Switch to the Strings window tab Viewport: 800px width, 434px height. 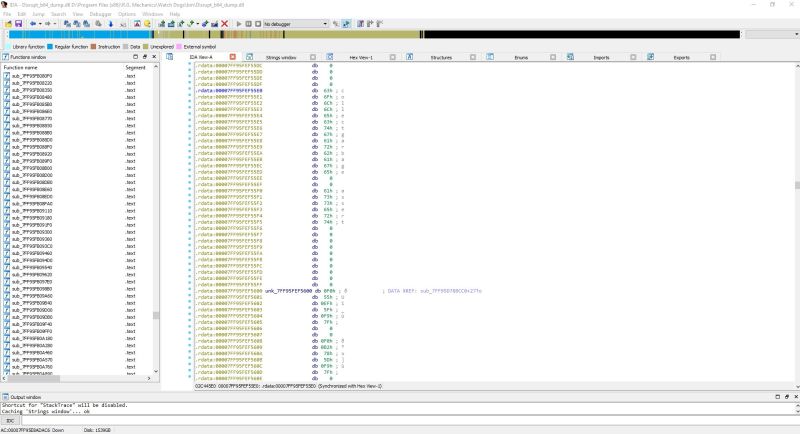[x=281, y=57]
